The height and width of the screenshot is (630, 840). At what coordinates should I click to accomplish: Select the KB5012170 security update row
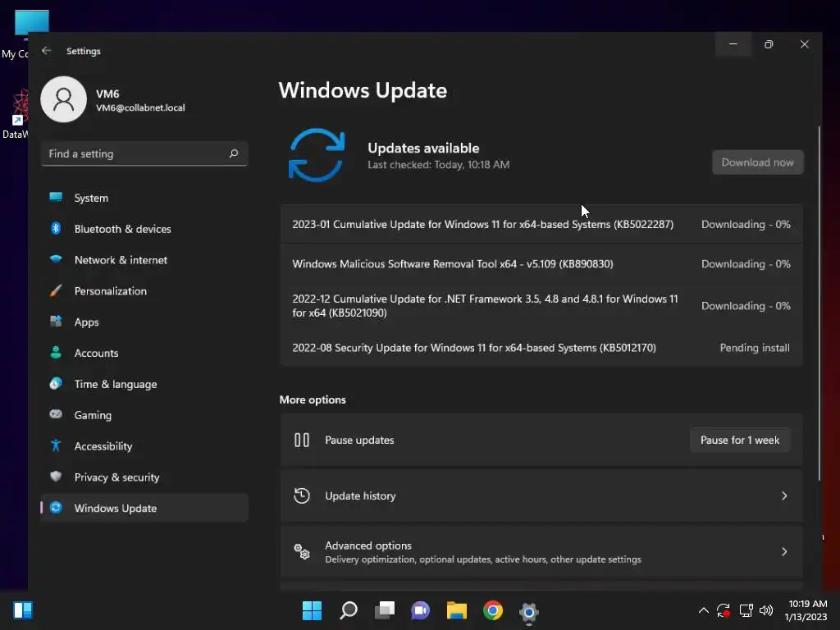point(541,348)
